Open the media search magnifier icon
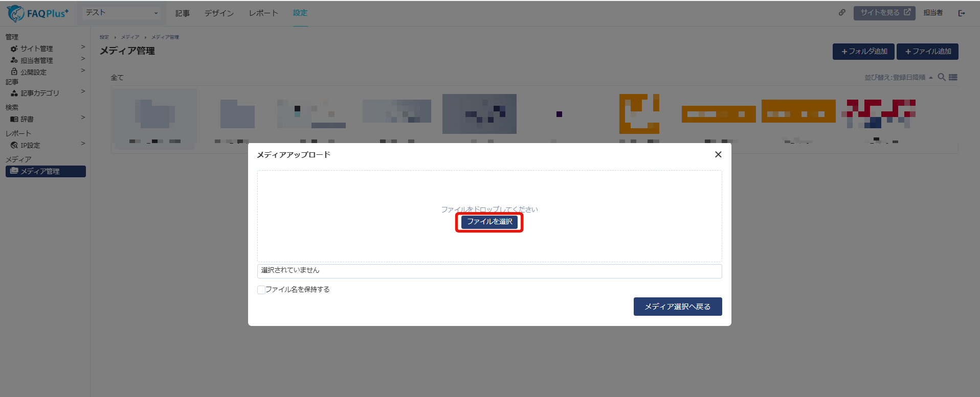The height and width of the screenshot is (397, 980). (x=941, y=77)
